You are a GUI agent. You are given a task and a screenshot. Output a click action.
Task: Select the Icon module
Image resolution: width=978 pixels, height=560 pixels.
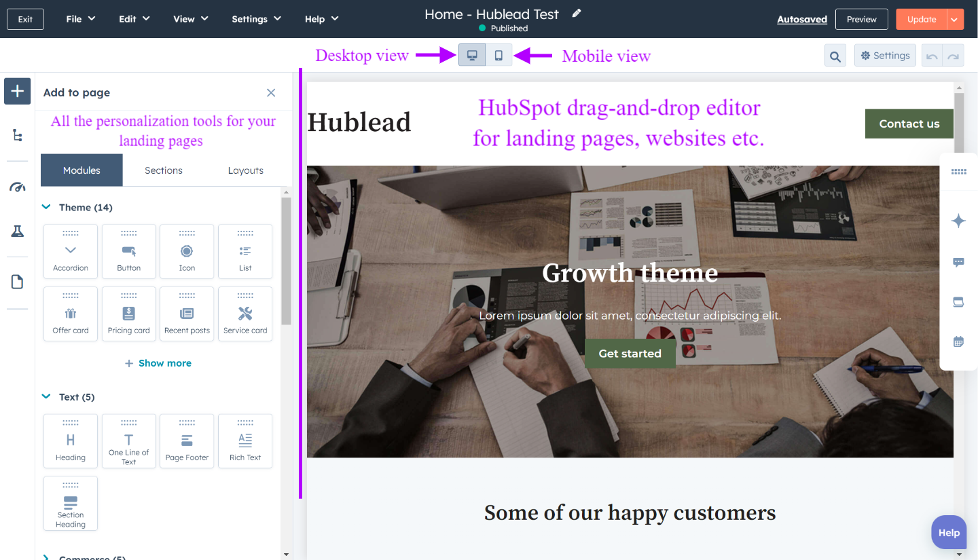point(187,251)
